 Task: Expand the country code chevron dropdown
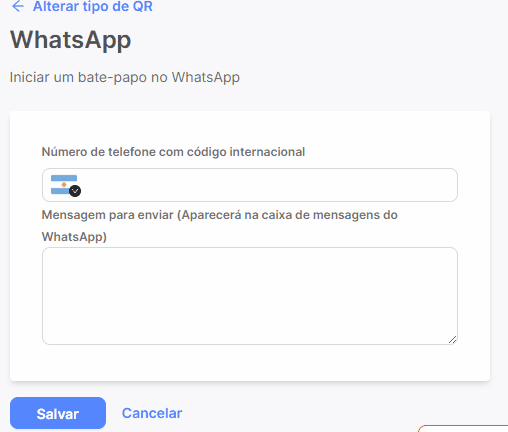75,191
